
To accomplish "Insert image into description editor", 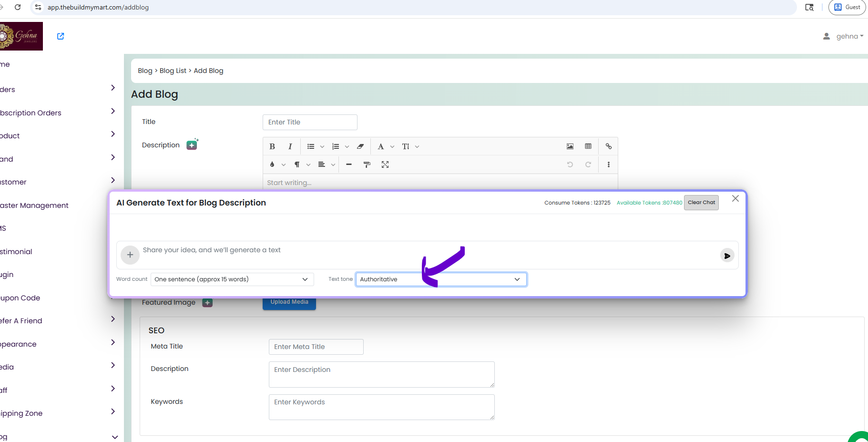I will coord(570,146).
